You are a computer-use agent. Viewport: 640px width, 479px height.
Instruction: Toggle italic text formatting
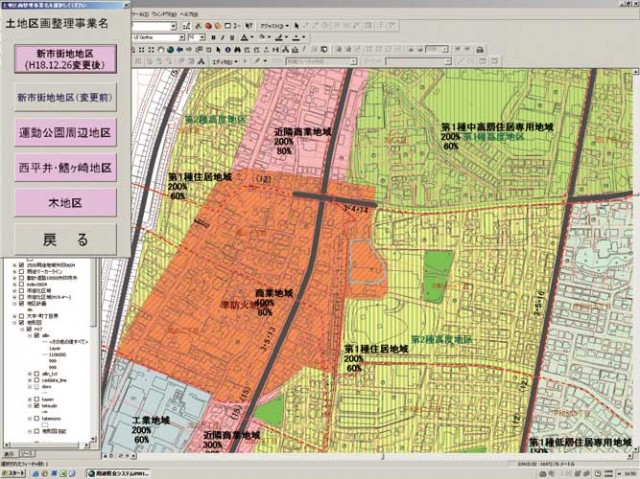coord(223,38)
